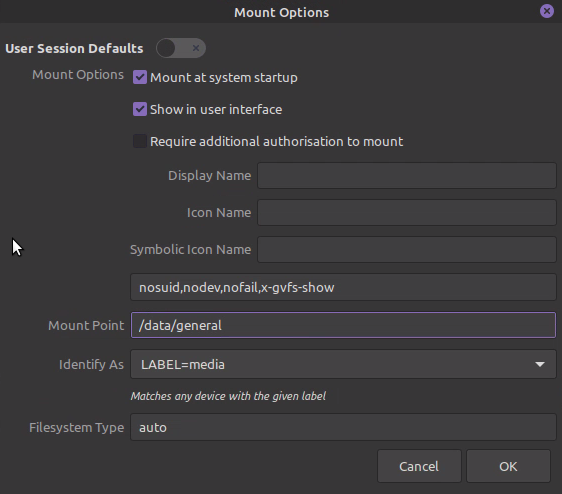Click the Icon Name field
The image size is (562, 494).
point(407,213)
